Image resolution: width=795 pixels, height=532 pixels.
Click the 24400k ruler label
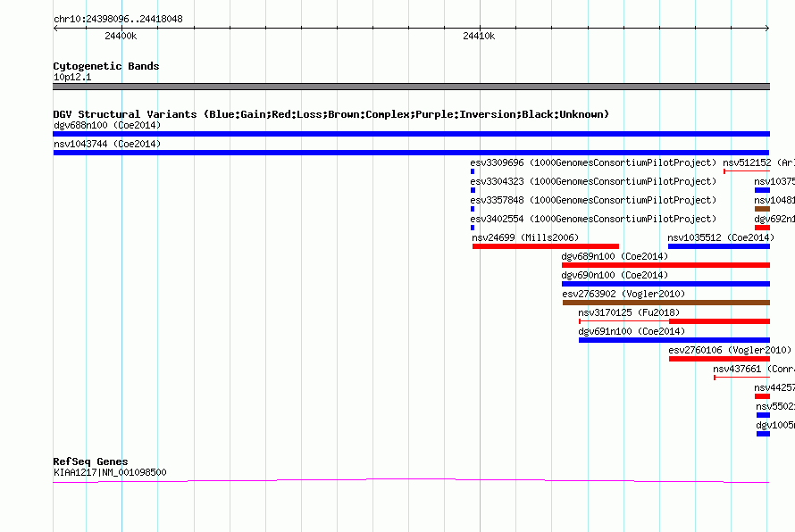(x=121, y=36)
